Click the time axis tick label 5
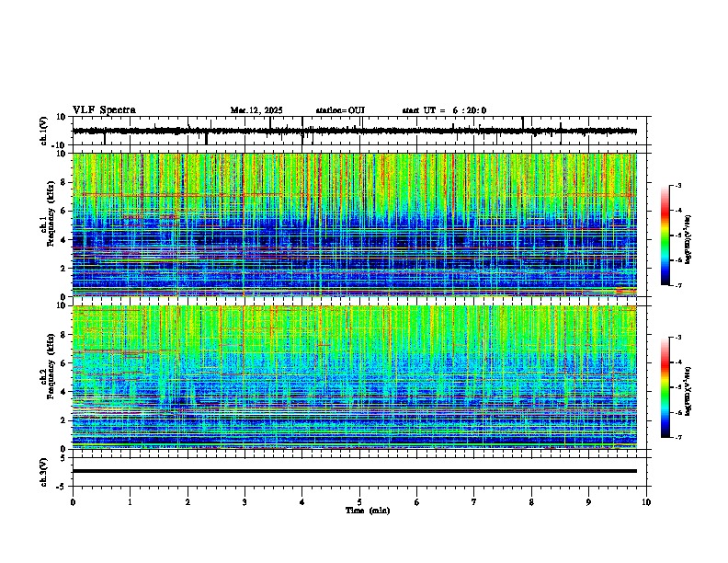The height and width of the screenshot is (563, 728). [359, 502]
